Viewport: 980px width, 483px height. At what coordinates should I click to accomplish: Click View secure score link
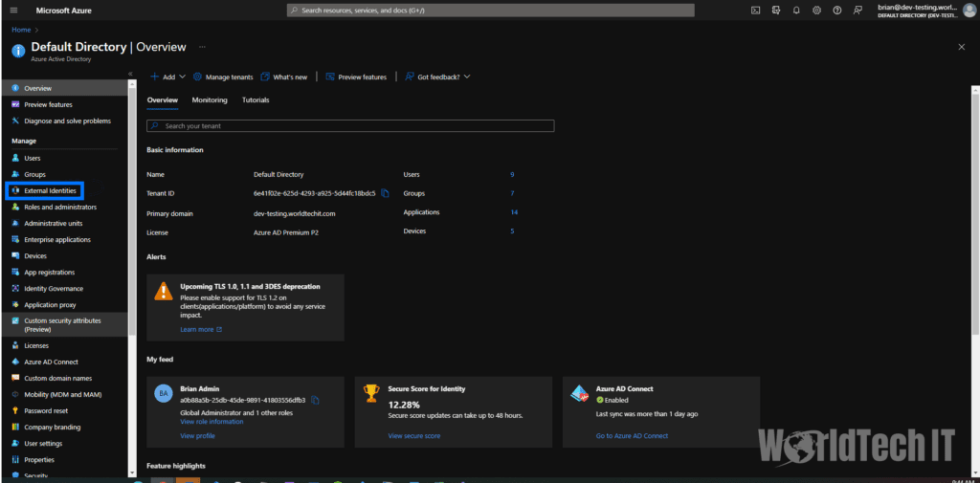(414, 436)
